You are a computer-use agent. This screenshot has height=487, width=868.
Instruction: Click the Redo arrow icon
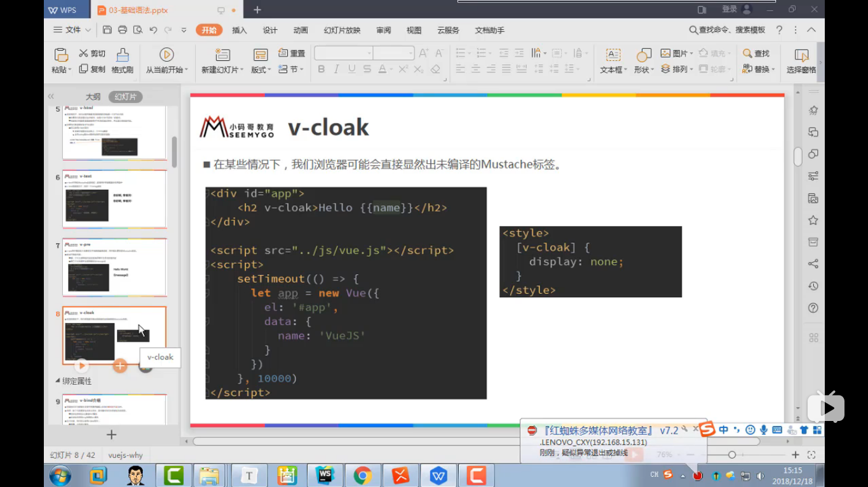click(x=168, y=30)
